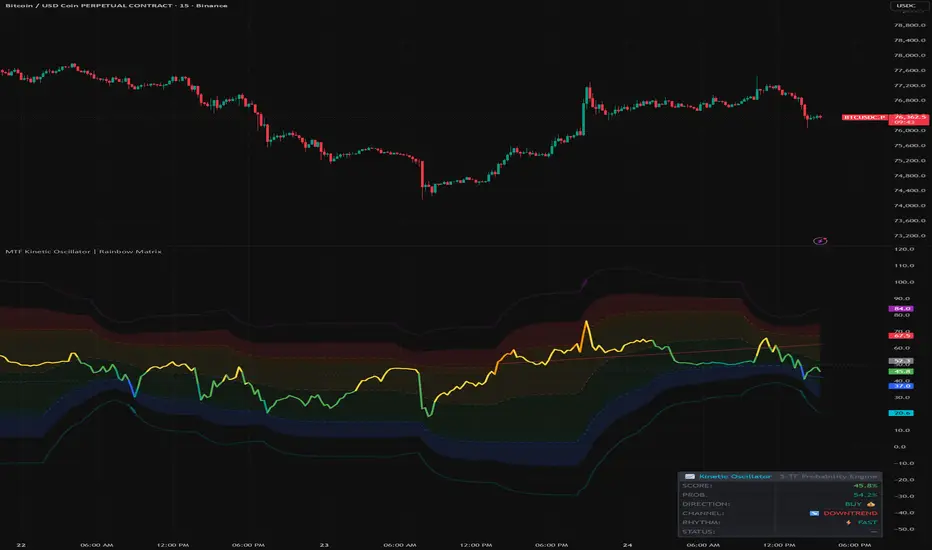Screen dimensions: 932x550
Task: Click the purple lightning alert icon
Action: pos(820,241)
